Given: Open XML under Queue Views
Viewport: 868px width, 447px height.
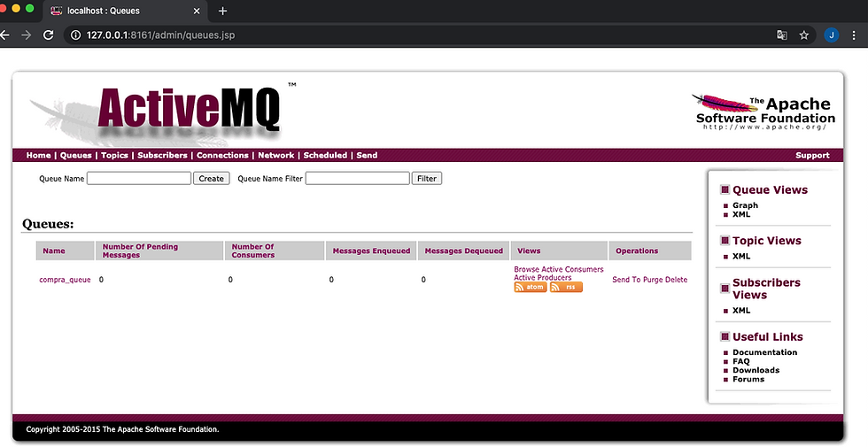Looking at the screenshot, I should tap(741, 214).
